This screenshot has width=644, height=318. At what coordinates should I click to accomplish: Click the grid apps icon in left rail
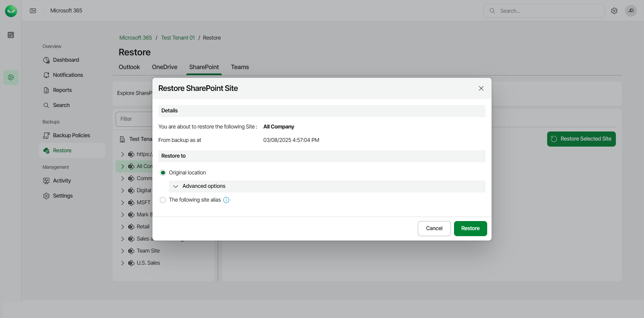[11, 35]
